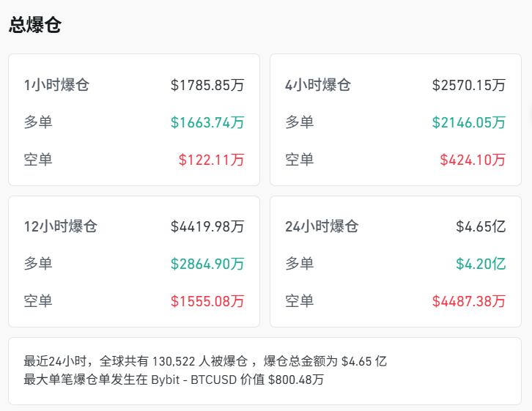Screen dimensions: 532x411
Task: Click the red $1555.08万 short value
Action: [x=207, y=300]
